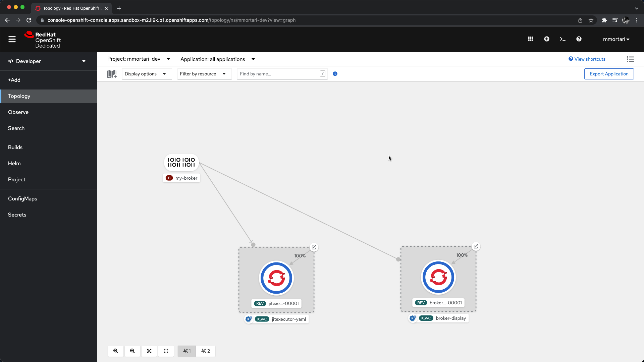The image size is (644, 362).
Task: Open the help question mark icon
Action: (579, 39)
